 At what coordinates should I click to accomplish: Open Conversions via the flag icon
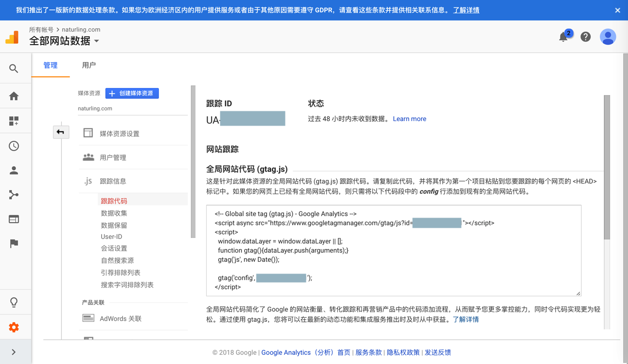pos(14,244)
